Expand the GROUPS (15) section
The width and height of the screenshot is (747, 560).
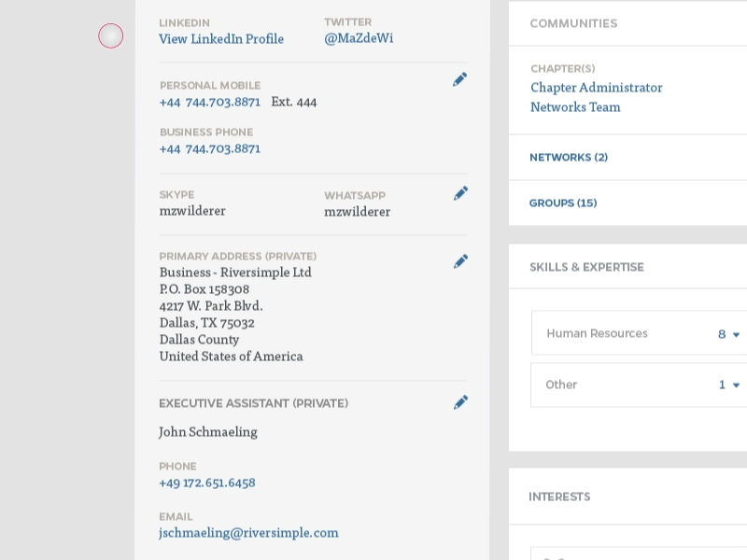tap(563, 203)
